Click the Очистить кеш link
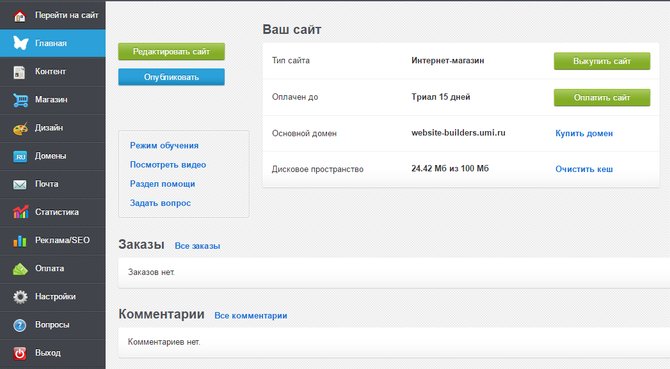This screenshot has height=369, width=670. 584,169
